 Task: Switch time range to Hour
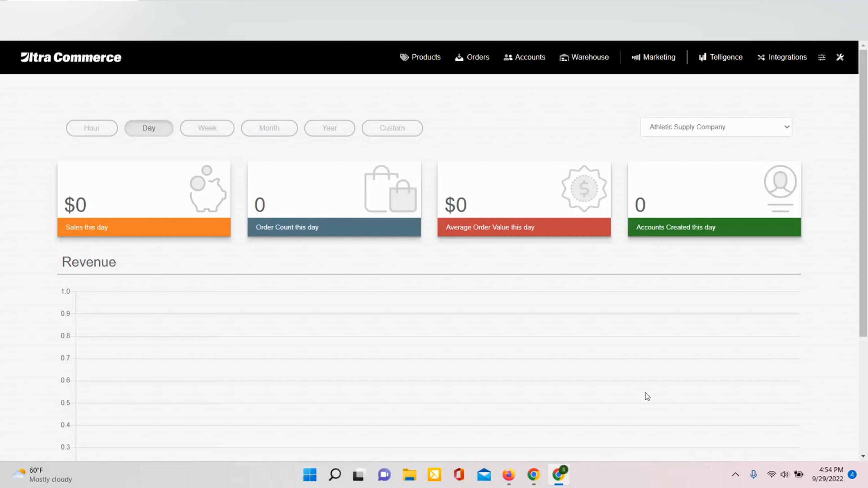tap(92, 128)
